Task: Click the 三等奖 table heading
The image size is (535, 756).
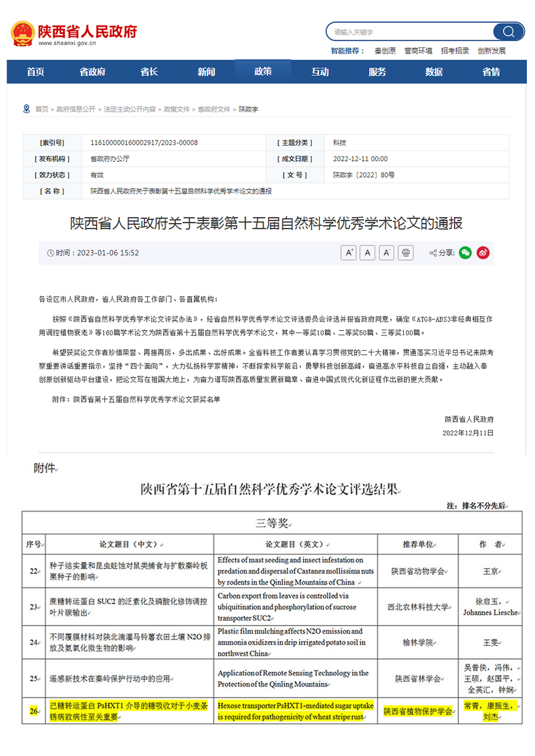Action: click(273, 523)
